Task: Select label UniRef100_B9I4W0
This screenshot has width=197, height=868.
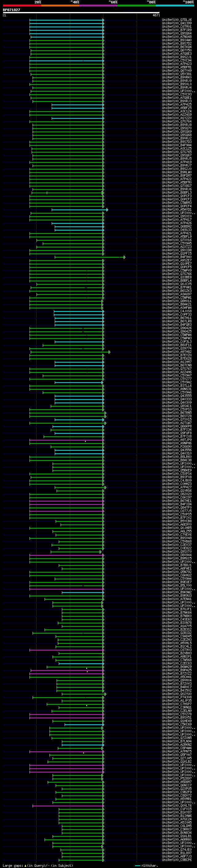Action: [177, 40]
